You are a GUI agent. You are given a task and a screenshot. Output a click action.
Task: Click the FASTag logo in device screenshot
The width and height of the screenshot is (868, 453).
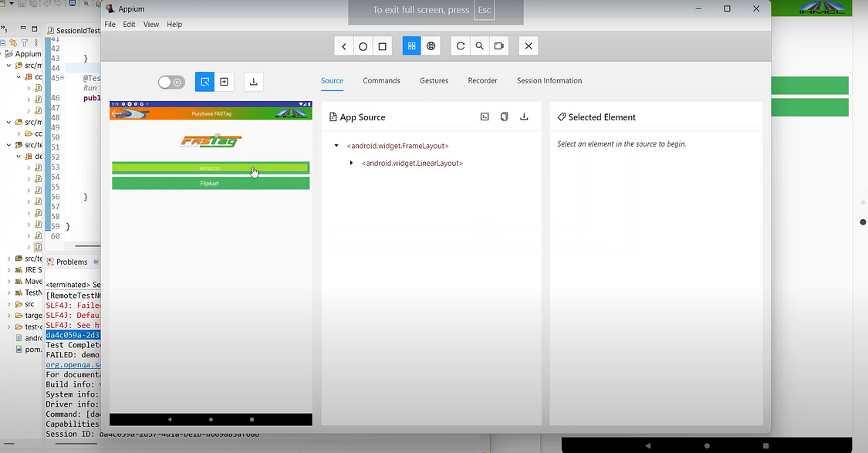coord(211,140)
